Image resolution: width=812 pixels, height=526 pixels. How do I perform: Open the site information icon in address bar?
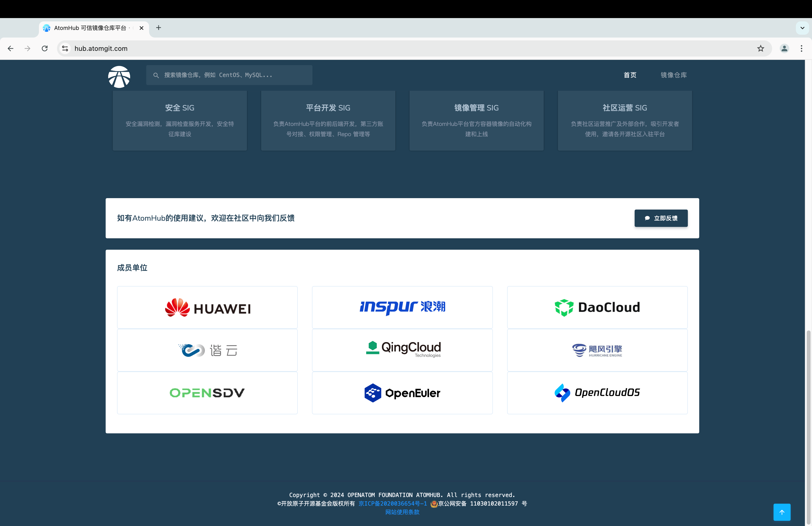pyautogui.click(x=65, y=48)
